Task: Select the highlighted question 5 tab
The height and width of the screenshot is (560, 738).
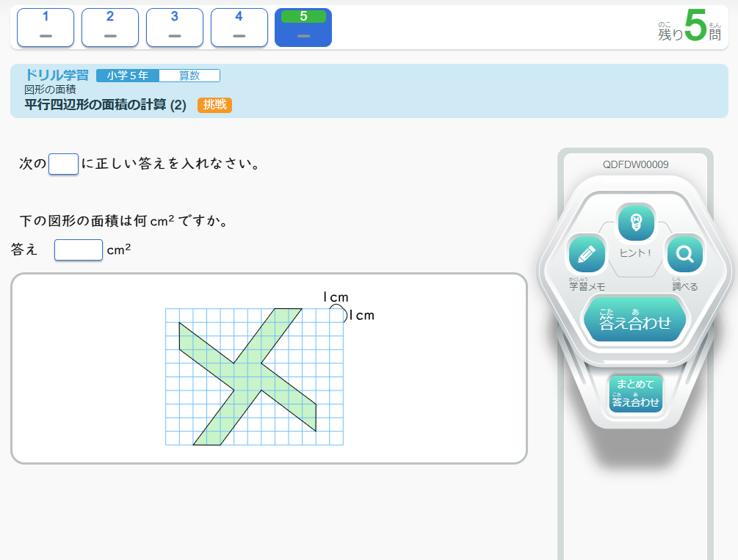Action: tap(303, 27)
